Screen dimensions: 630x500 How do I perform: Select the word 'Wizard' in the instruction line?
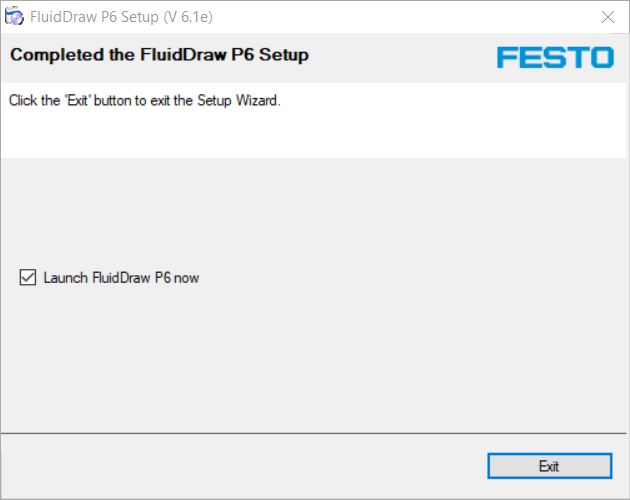pos(257,100)
